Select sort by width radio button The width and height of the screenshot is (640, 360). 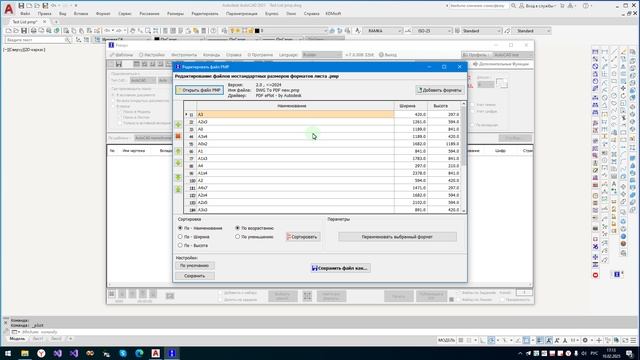180,237
